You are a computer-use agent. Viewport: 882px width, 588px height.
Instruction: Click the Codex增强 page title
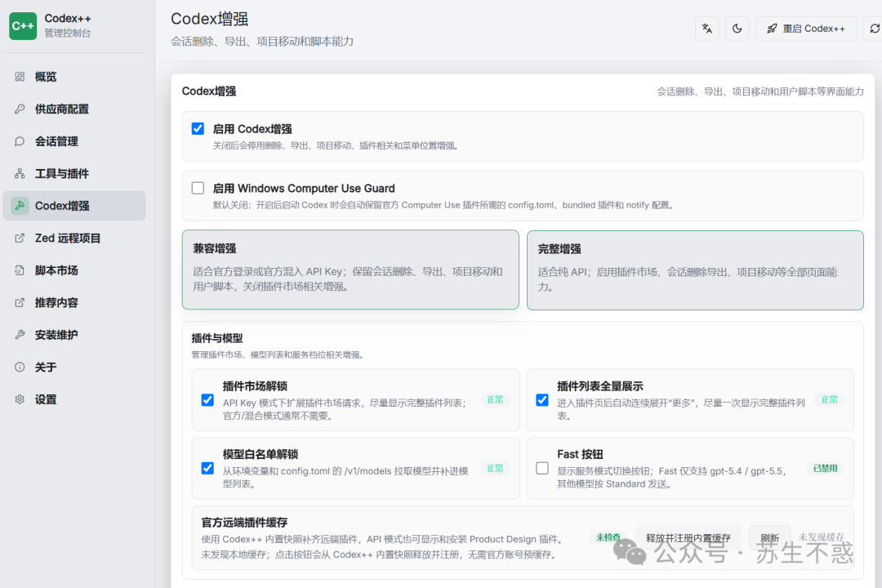(x=209, y=19)
